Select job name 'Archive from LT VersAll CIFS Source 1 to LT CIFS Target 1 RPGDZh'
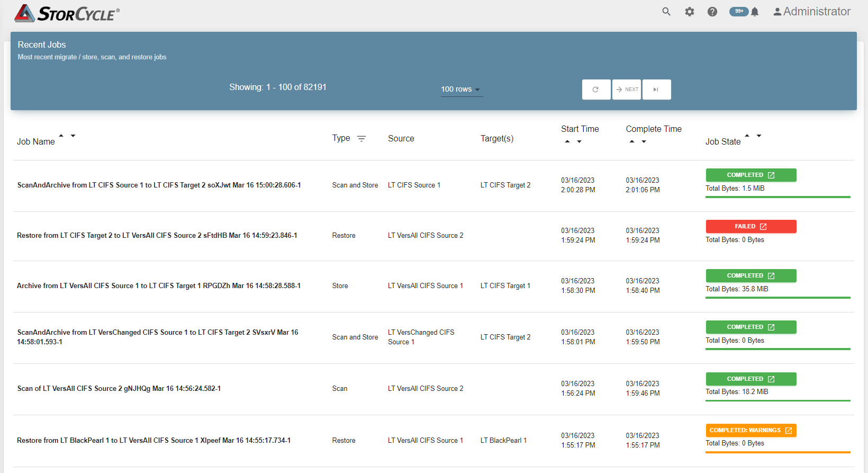Screen dimensions: 868x473 pos(159,285)
